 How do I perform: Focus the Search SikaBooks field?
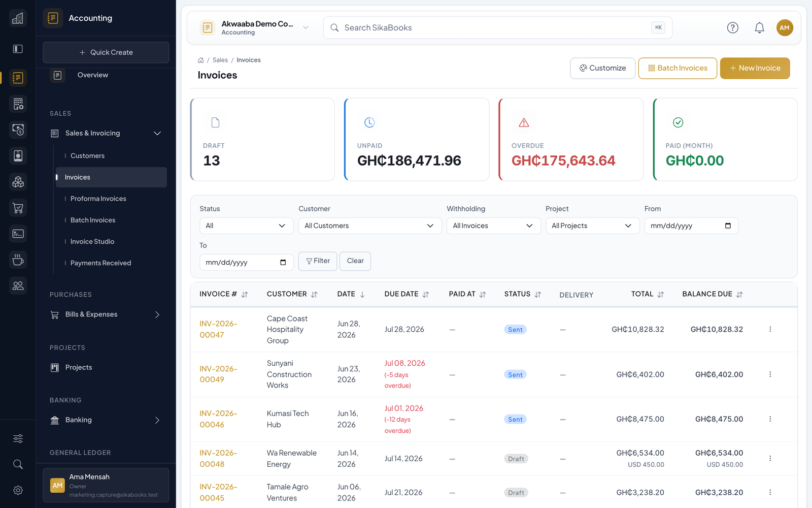coord(498,27)
